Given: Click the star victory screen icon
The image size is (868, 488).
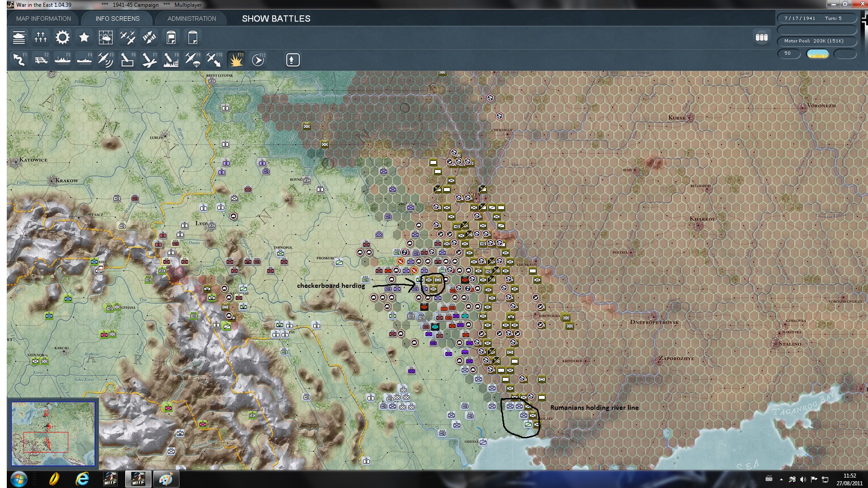Looking at the screenshot, I should [x=84, y=38].
